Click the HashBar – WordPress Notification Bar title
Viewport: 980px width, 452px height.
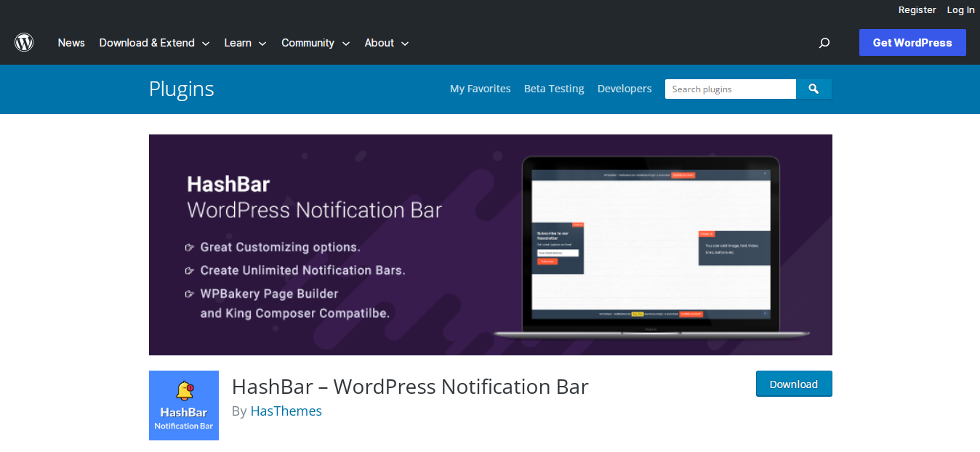(x=410, y=386)
